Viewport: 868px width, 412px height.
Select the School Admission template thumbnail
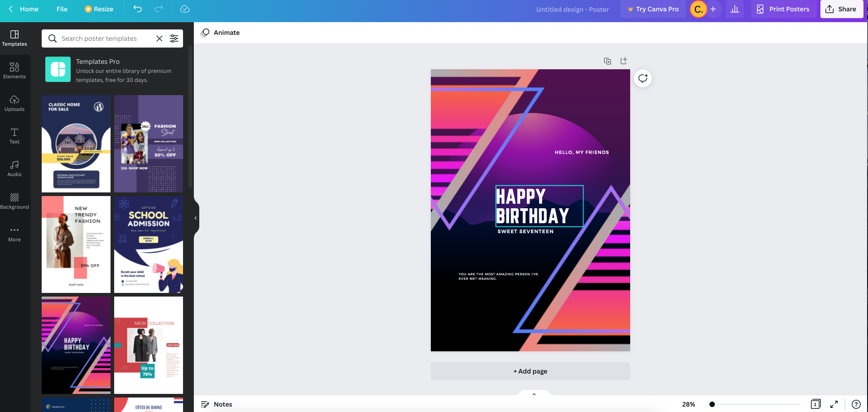[x=149, y=244]
